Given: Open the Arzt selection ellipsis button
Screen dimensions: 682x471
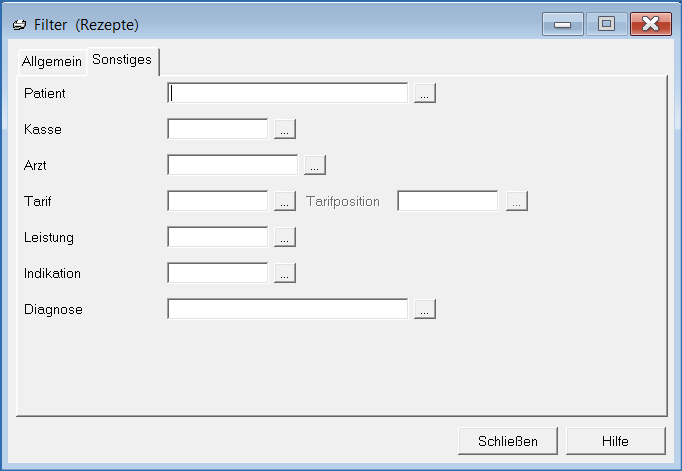Looking at the screenshot, I should [x=315, y=165].
